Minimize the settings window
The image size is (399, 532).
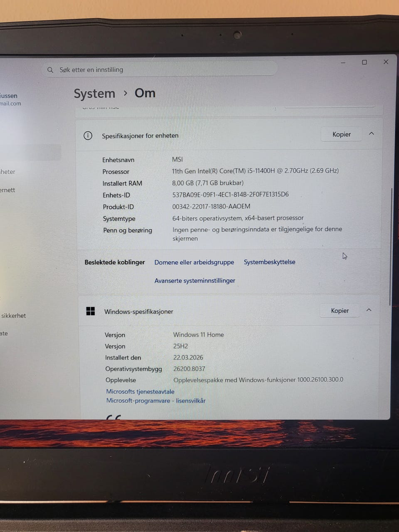pyautogui.click(x=343, y=62)
